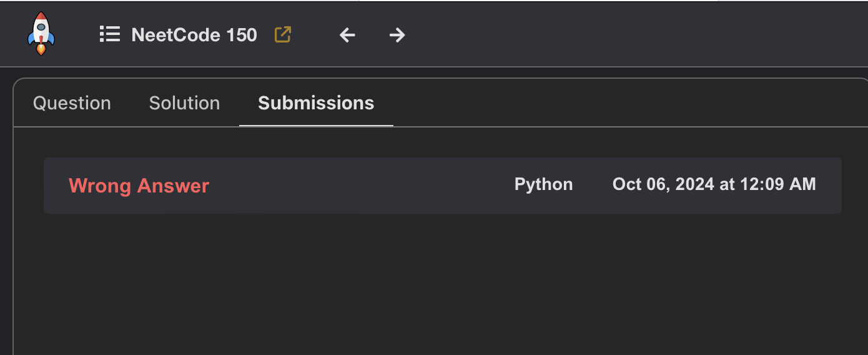Click the NeetCode rocket logo
The height and width of the screenshot is (355, 868).
tap(41, 34)
